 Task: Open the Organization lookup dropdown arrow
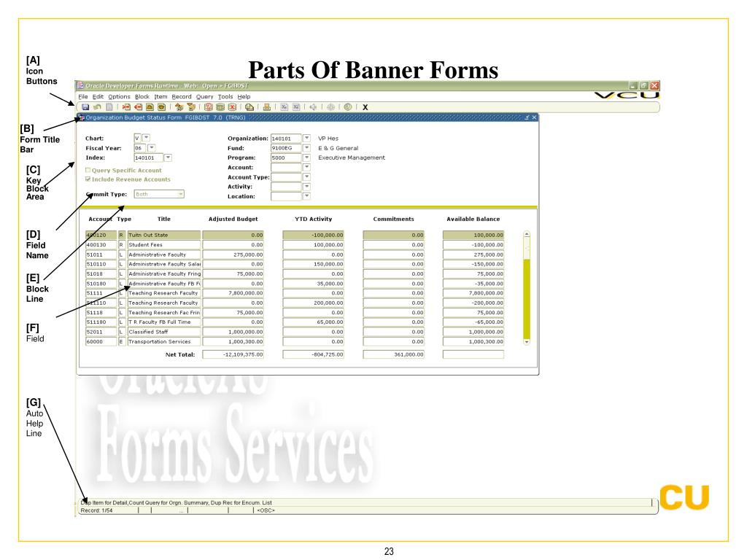[307, 138]
